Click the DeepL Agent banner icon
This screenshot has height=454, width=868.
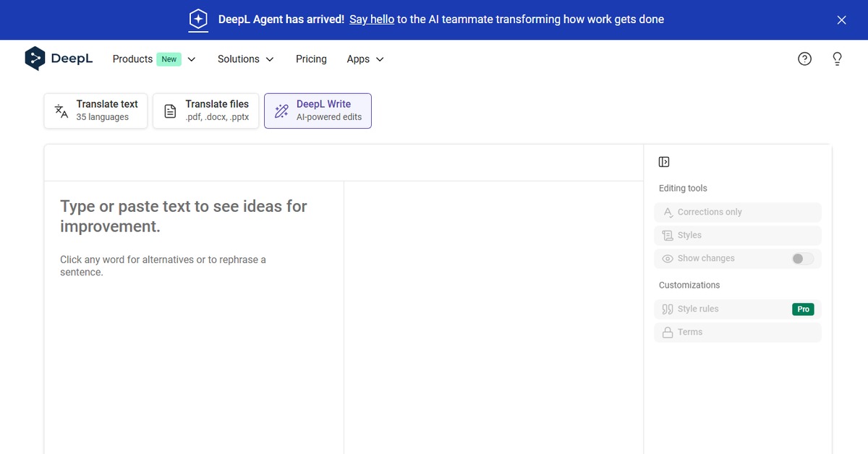click(x=198, y=20)
